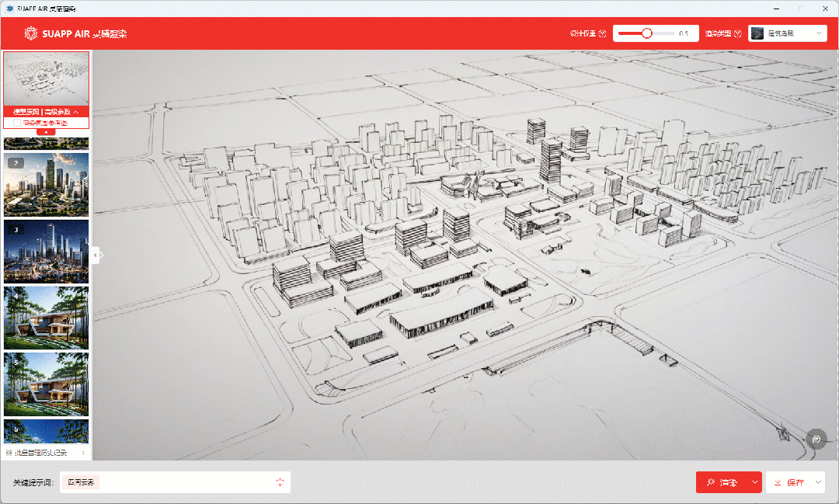Screen dimensions: 839x504
Task: Click help icon beside 渲染类型 label
Action: (x=737, y=33)
